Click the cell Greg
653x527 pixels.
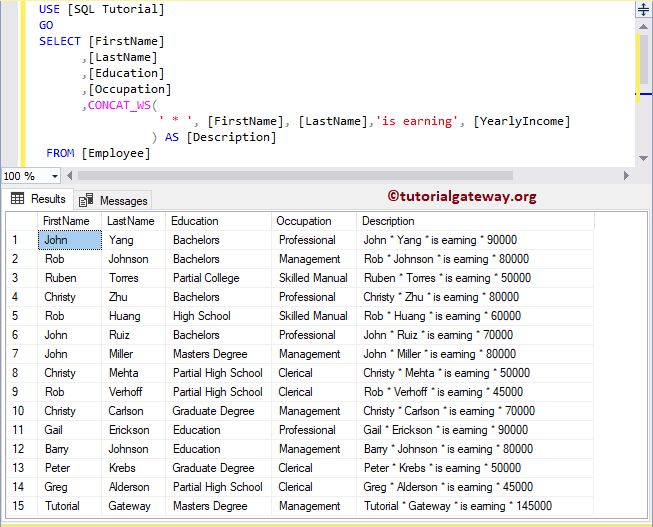70,487
